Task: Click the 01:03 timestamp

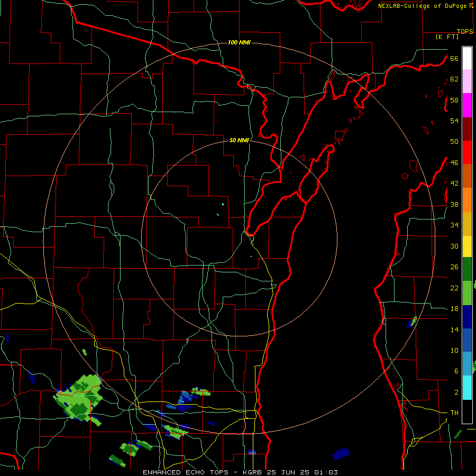Action: (326, 472)
